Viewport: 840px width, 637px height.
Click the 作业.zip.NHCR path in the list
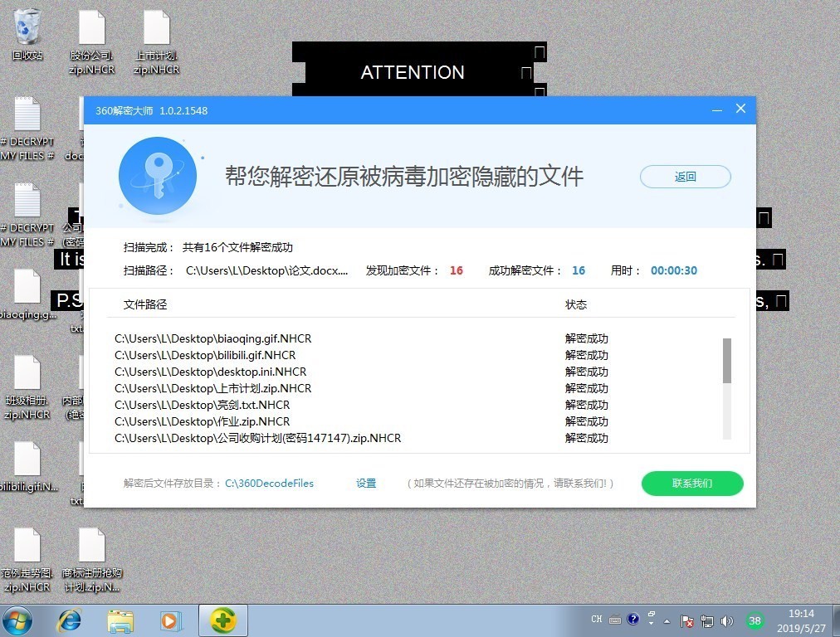(x=202, y=421)
